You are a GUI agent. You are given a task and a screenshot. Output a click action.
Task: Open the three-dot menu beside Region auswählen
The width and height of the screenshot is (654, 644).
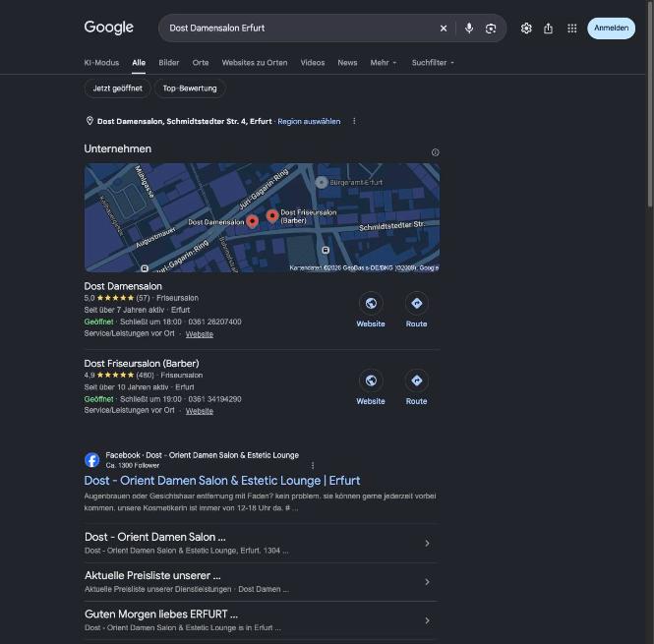354,121
